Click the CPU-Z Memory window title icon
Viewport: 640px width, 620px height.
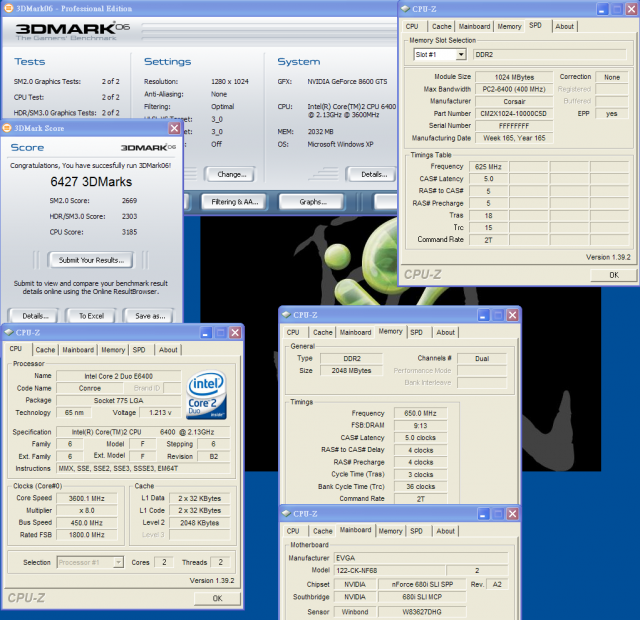click(x=287, y=315)
